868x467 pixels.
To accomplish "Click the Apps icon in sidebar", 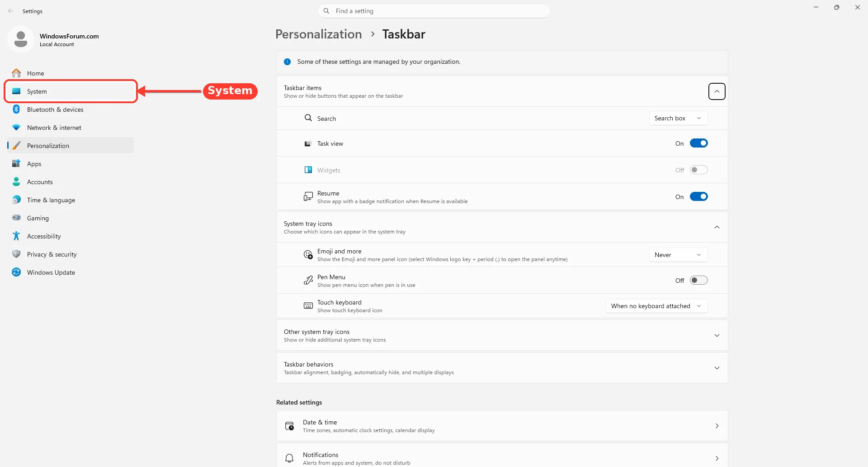I will click(16, 163).
